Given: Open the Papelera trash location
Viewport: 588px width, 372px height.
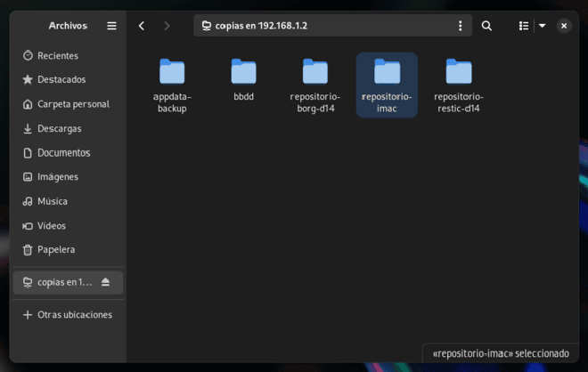Looking at the screenshot, I should pyautogui.click(x=68, y=249).
